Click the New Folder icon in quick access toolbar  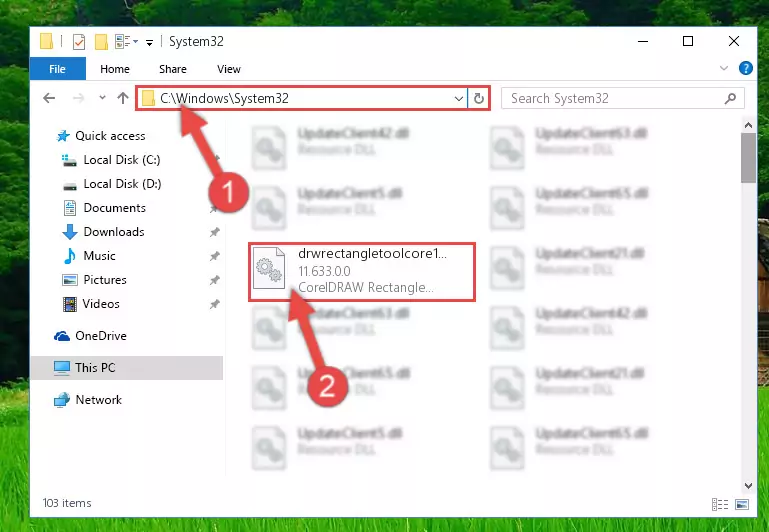click(x=101, y=42)
